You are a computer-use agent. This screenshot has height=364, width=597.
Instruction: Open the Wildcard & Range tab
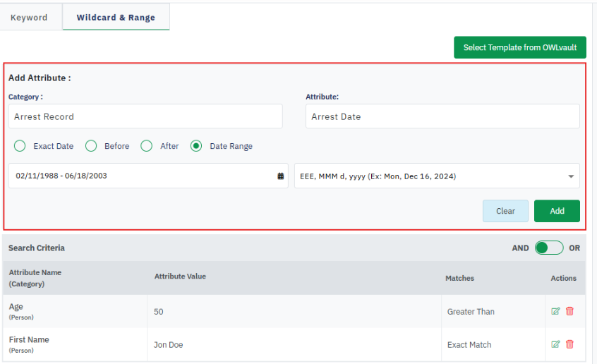[x=116, y=18]
